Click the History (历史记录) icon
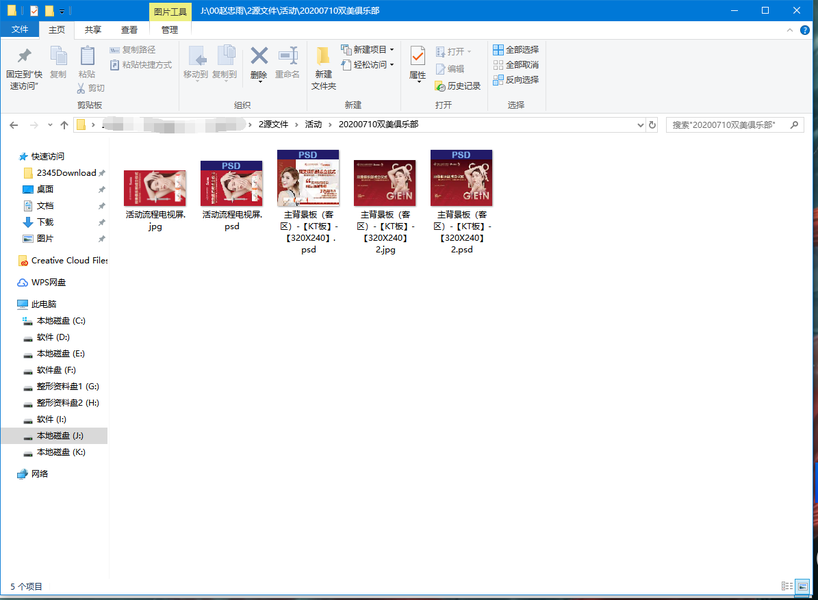The height and width of the screenshot is (600, 818). pyautogui.click(x=440, y=86)
